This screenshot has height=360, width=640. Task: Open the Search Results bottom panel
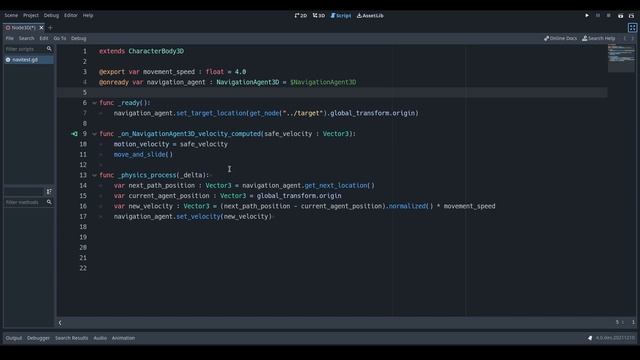click(71, 338)
